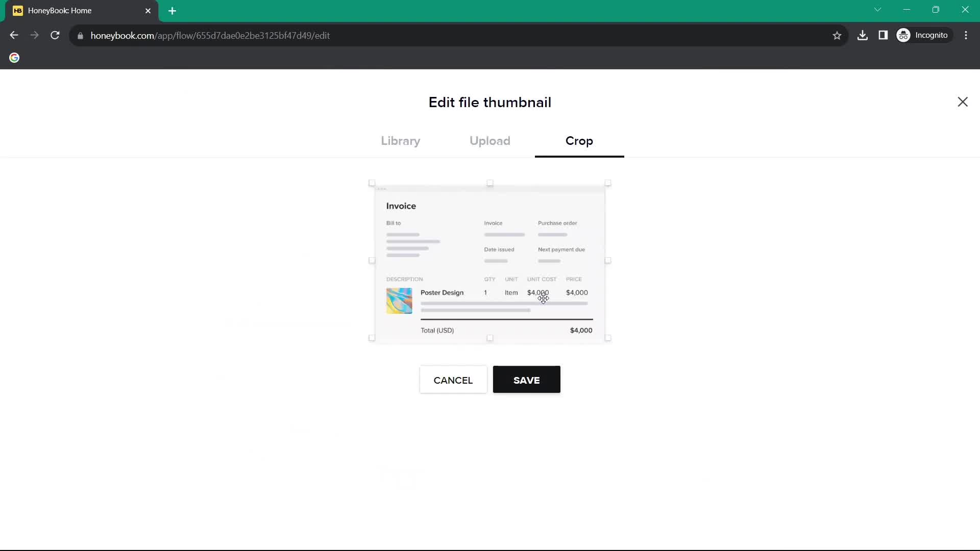
Task: Go forward in browser history
Action: (34, 35)
